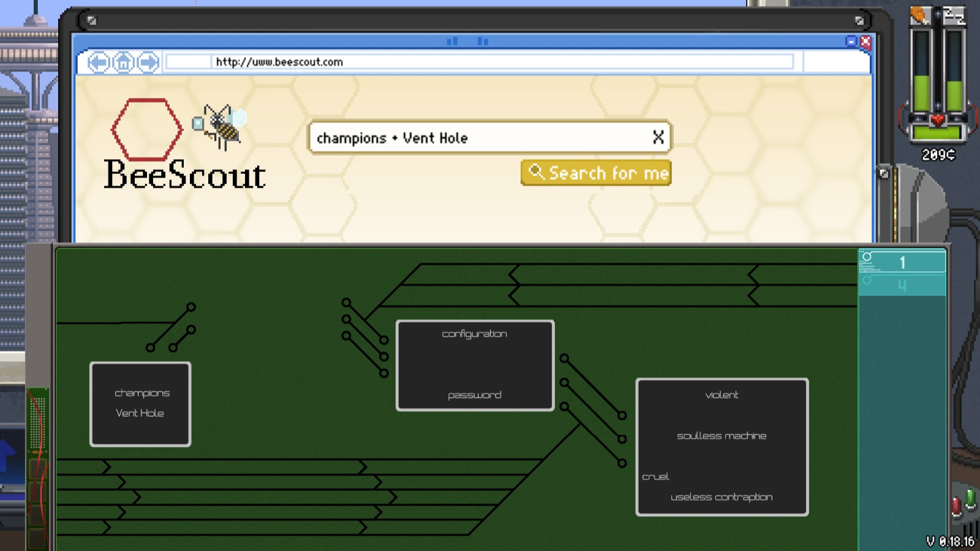Click the sleep Zz status icon
The image size is (980, 551).
(x=954, y=15)
